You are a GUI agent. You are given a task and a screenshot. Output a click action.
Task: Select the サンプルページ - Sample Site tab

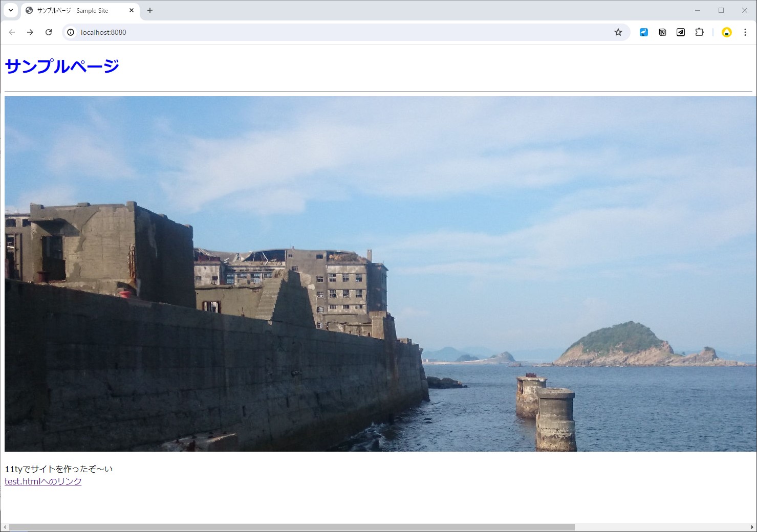pos(80,11)
